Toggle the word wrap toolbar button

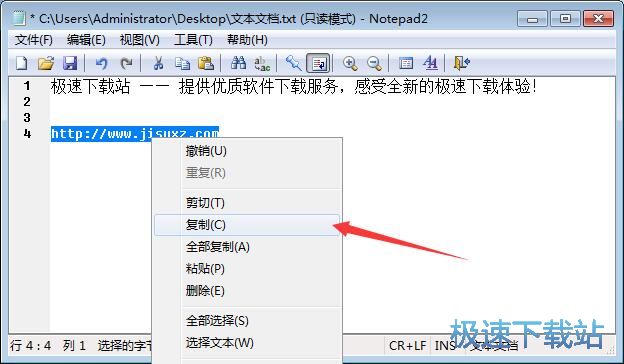point(318,63)
